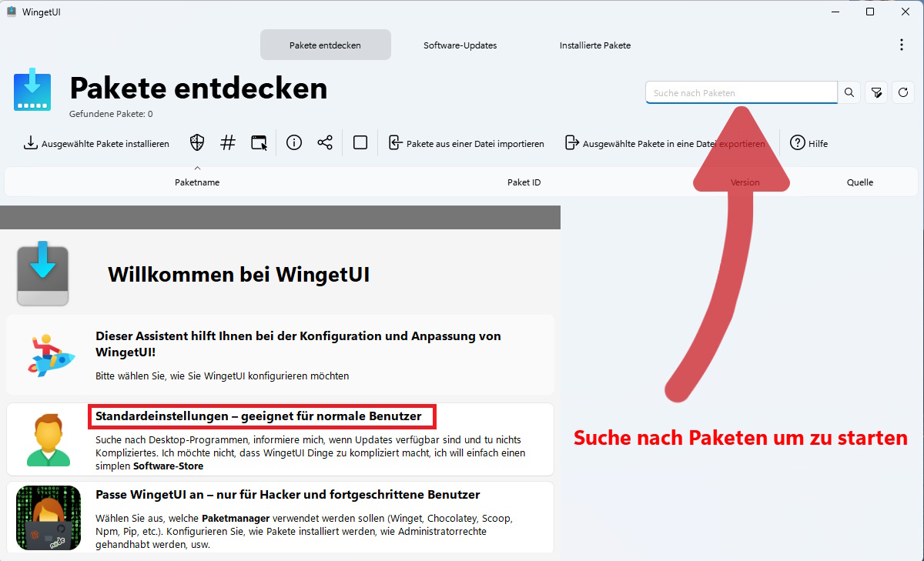Click the sort arrow above Paketname
The image size is (924, 561).
tap(197, 168)
